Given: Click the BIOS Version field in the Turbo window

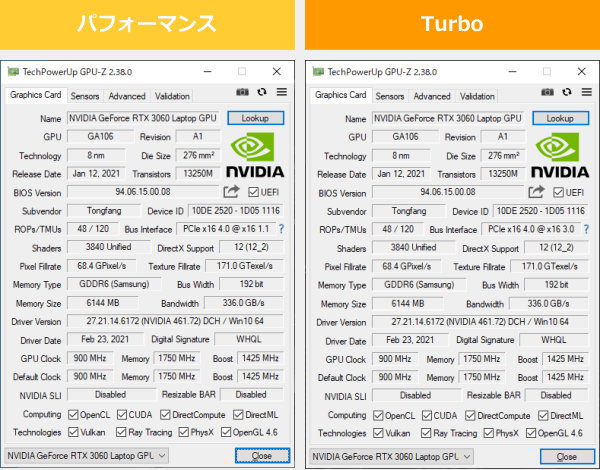Looking at the screenshot, I should tap(448, 192).
